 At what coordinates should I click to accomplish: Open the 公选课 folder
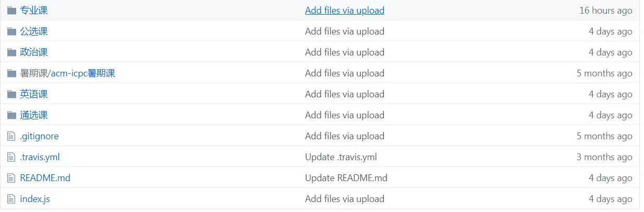34,31
